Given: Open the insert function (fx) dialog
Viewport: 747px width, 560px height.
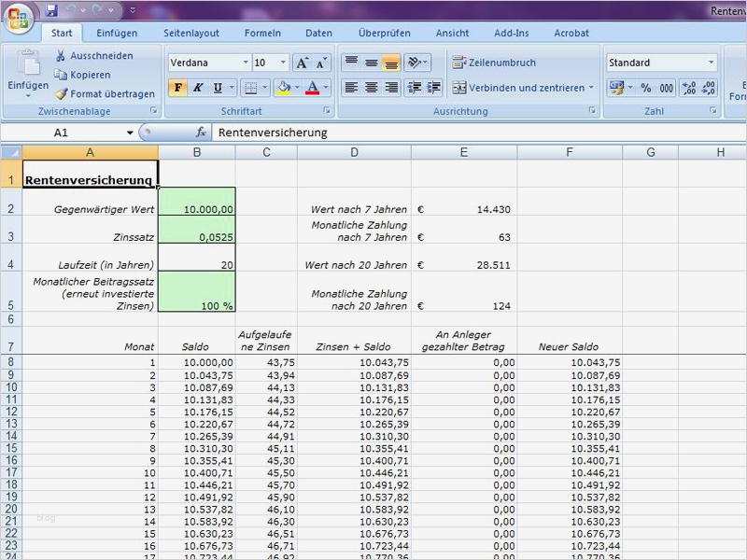Looking at the screenshot, I should tap(201, 133).
